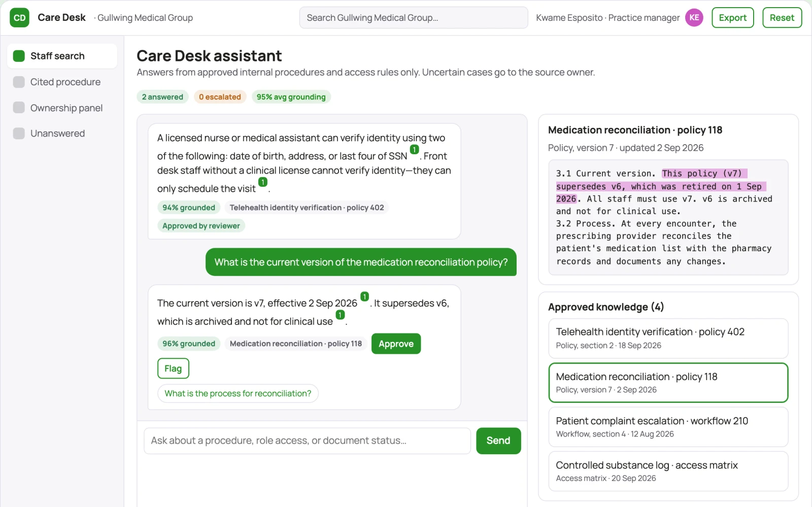This screenshot has width=812, height=507.
Task: Click the Reset button
Action: coord(782,18)
